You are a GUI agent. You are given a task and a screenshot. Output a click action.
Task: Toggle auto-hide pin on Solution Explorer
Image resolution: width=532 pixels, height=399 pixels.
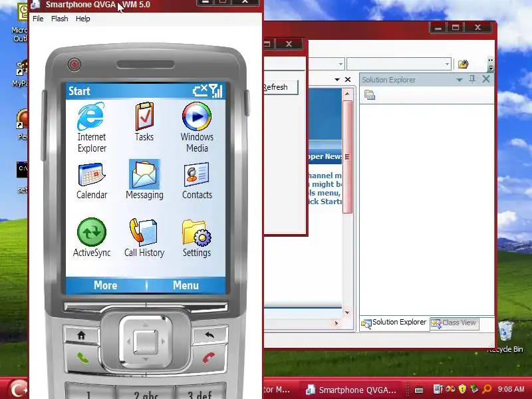click(x=472, y=79)
